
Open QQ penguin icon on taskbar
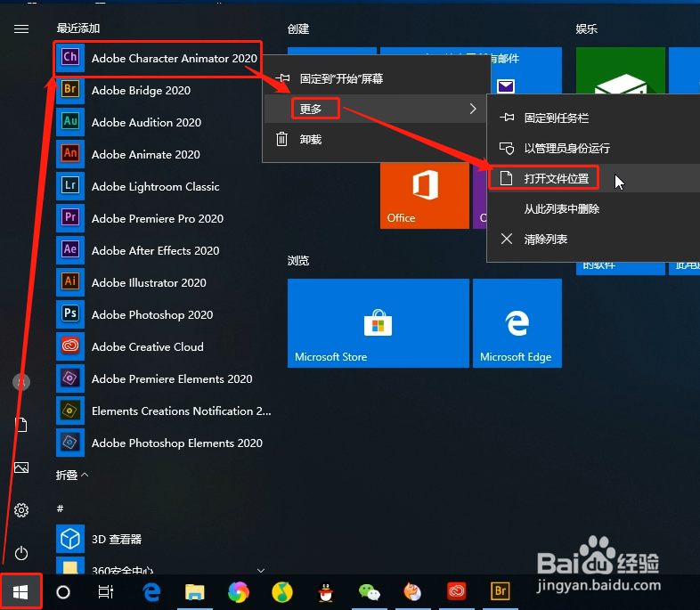pyautogui.click(x=326, y=592)
